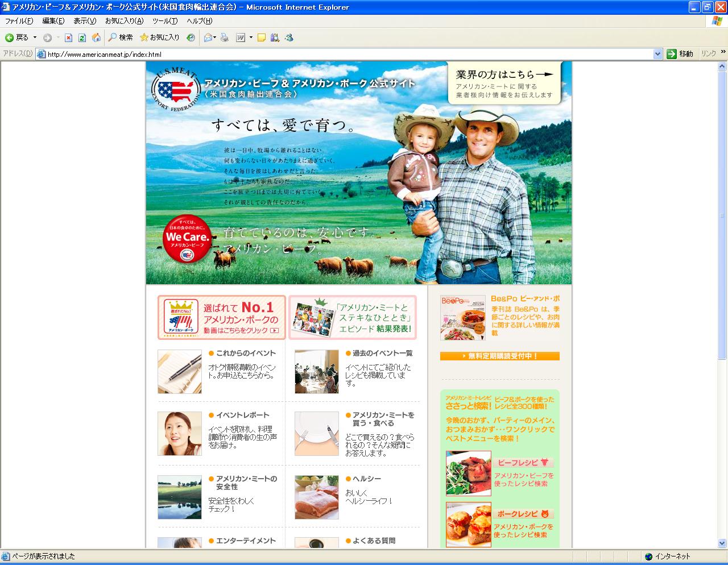Open the ツール(T) menu
Viewport: 728px width, 565px height.
[165, 21]
